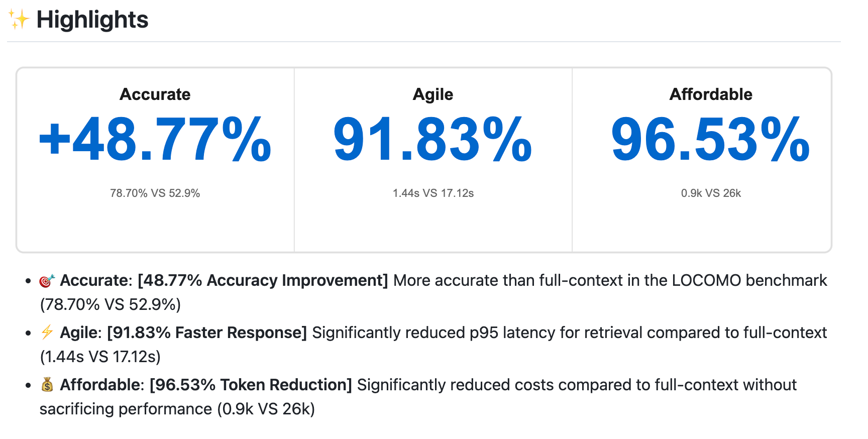Click the large +48.77% statistic
The image size is (868, 439).
pos(155,140)
